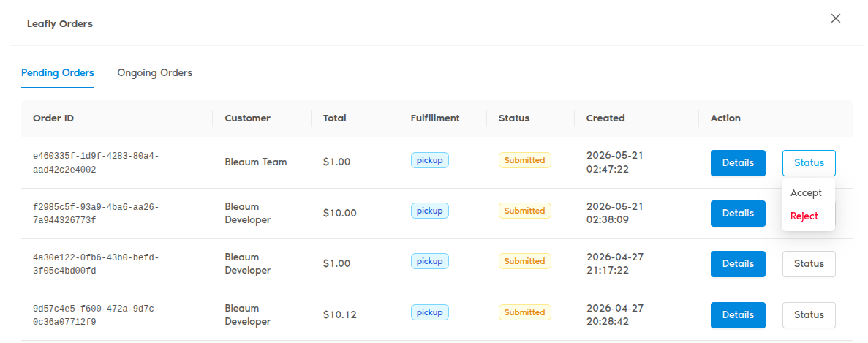Click the pickup tag of order f2985c5f
868x343 pixels.
click(x=429, y=211)
